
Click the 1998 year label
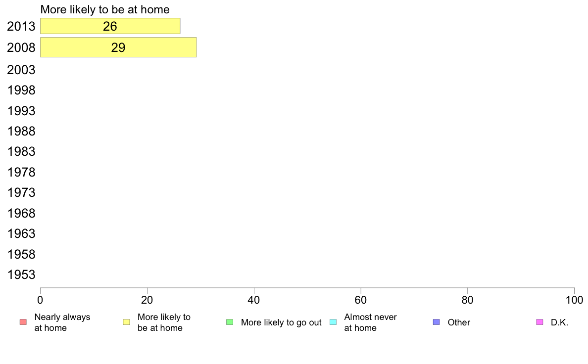click(21, 91)
